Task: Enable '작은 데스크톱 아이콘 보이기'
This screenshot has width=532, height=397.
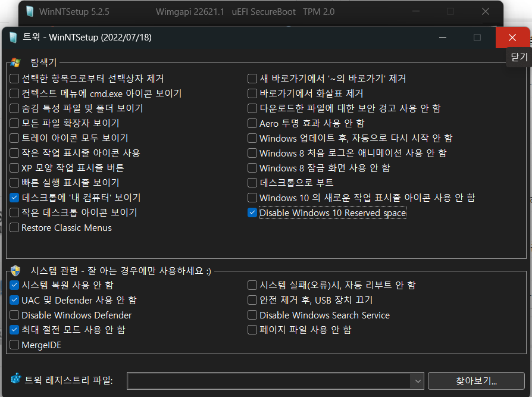Action: tap(14, 212)
